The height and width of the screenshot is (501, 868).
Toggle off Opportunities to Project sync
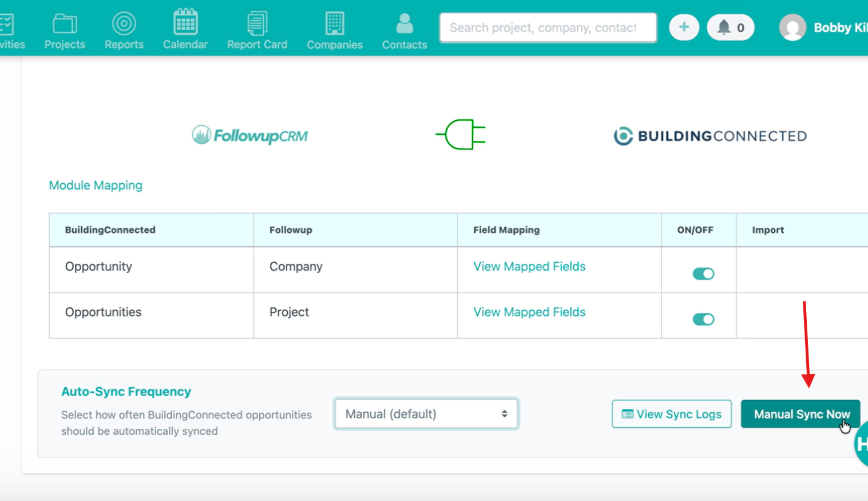pos(703,319)
